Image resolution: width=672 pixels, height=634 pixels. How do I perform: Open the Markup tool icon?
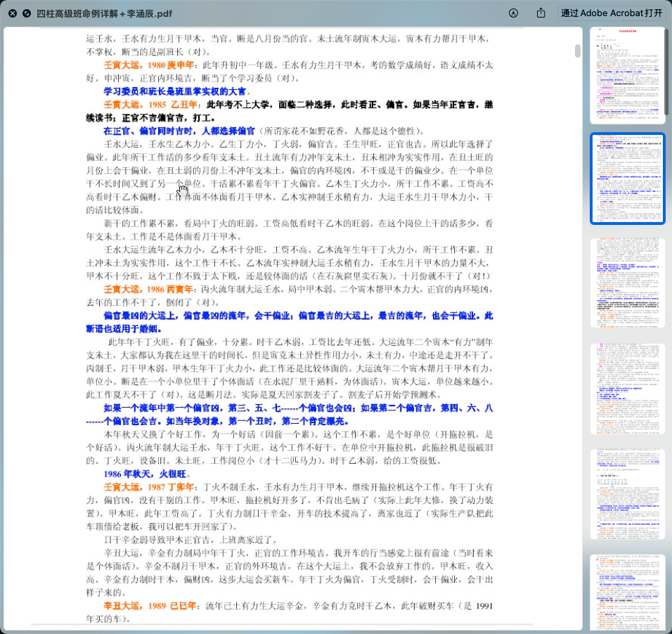coord(514,13)
